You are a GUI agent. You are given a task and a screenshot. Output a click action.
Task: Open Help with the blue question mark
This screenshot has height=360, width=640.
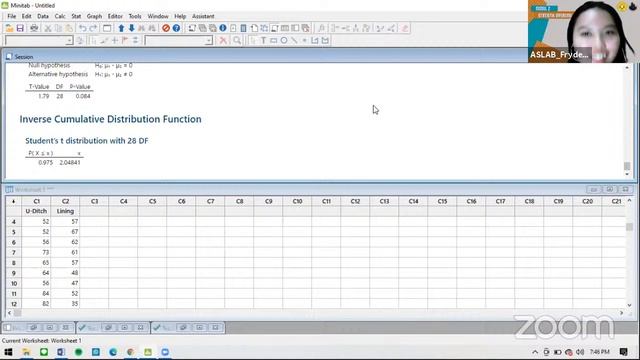tap(176, 28)
